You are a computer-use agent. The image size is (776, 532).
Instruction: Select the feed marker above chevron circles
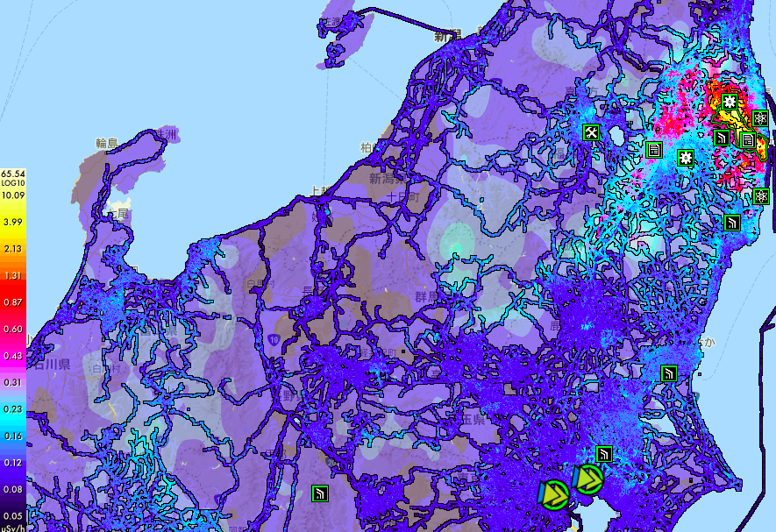[604, 454]
